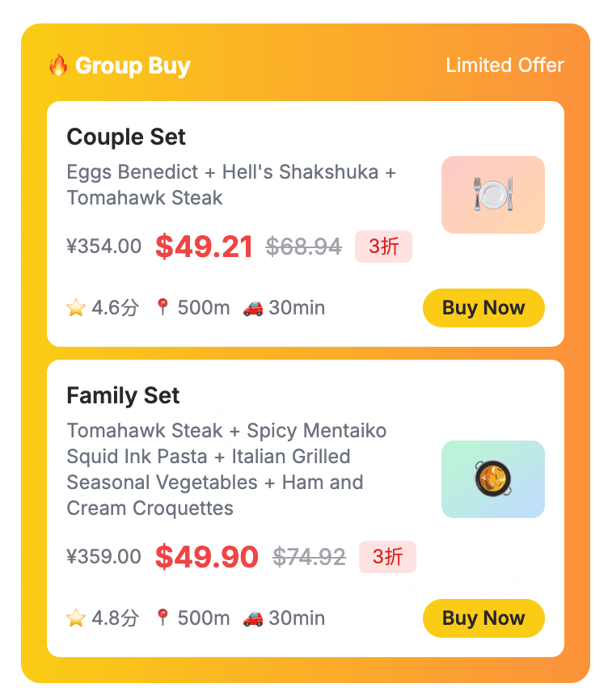Viewport: 608px width, 700px height.
Task: Click the location pin icon in Couple Set
Action: 163,307
